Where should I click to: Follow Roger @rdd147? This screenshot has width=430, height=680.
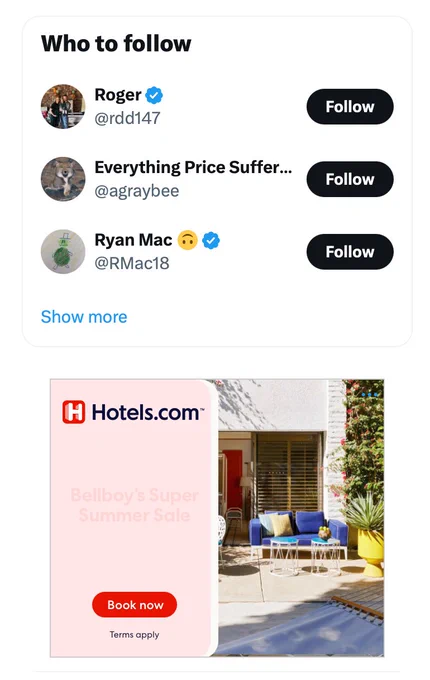point(350,107)
